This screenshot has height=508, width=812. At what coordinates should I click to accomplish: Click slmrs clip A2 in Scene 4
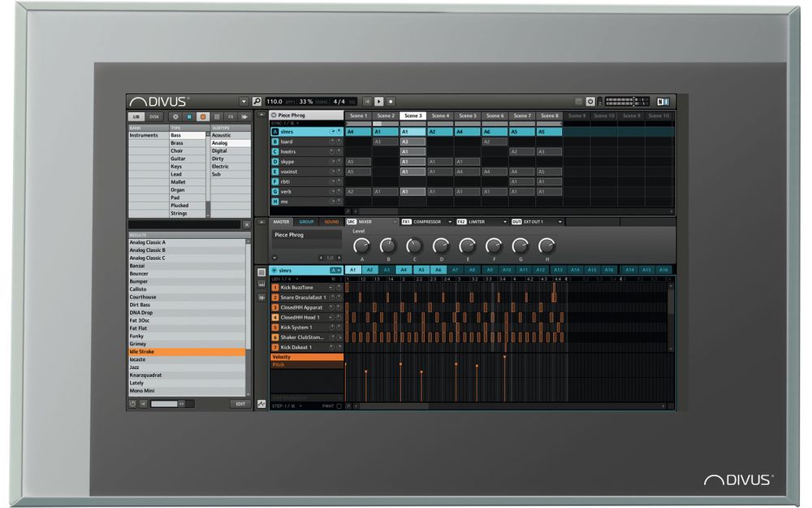440,132
